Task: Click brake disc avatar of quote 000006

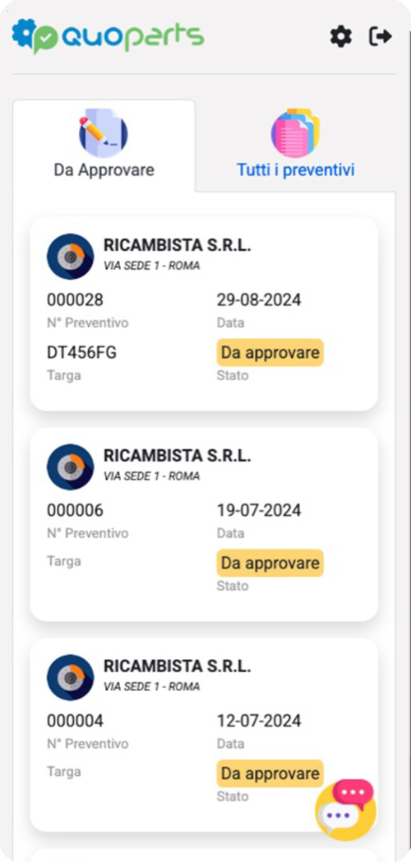Action: coord(70,466)
